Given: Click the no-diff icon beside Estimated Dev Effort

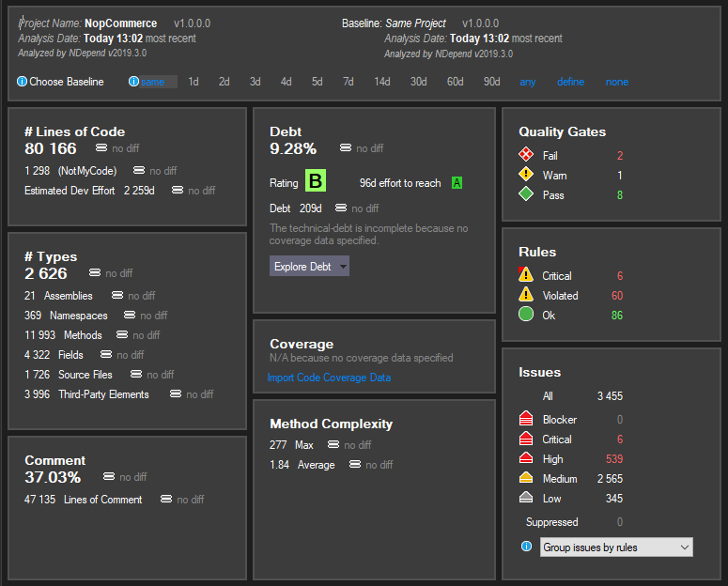Looking at the screenshot, I should [178, 190].
